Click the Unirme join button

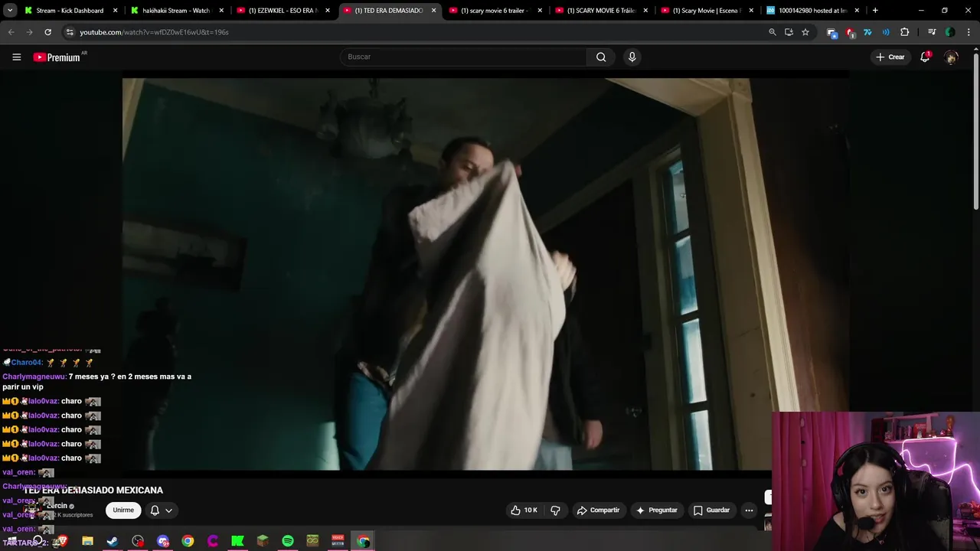pyautogui.click(x=123, y=510)
